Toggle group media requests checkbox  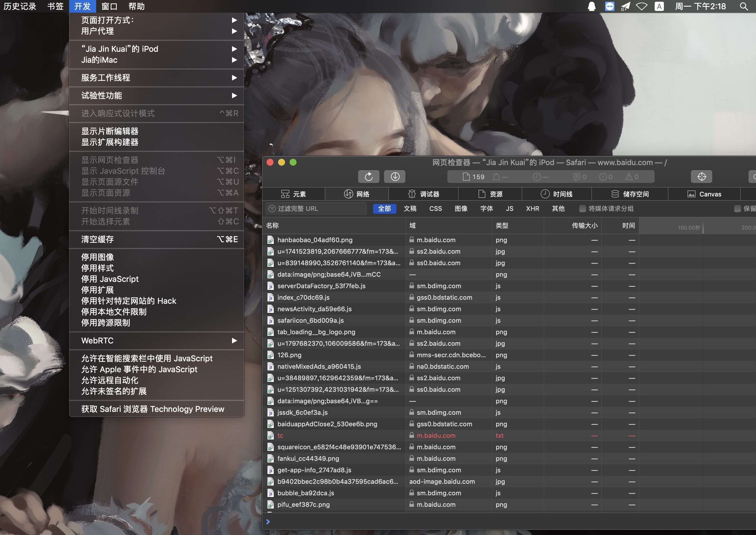point(583,209)
